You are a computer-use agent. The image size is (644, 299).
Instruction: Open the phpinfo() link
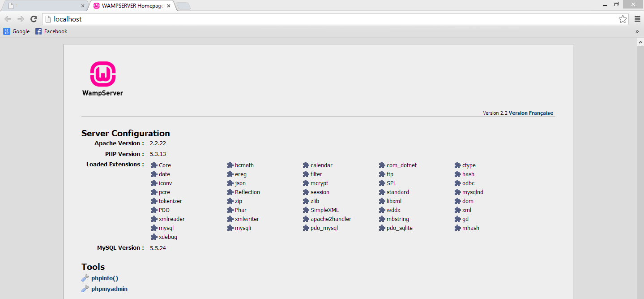tap(104, 278)
